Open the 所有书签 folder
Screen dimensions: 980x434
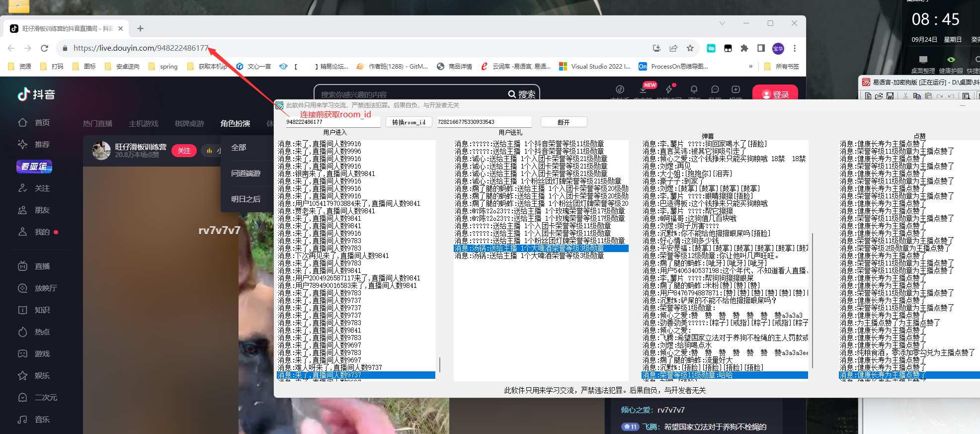tap(782, 66)
